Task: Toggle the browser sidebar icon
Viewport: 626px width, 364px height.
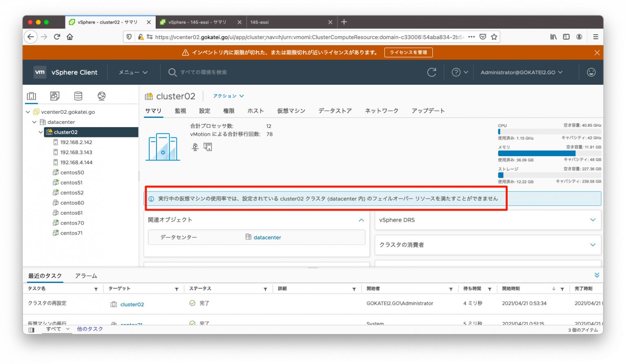Action: click(566, 37)
